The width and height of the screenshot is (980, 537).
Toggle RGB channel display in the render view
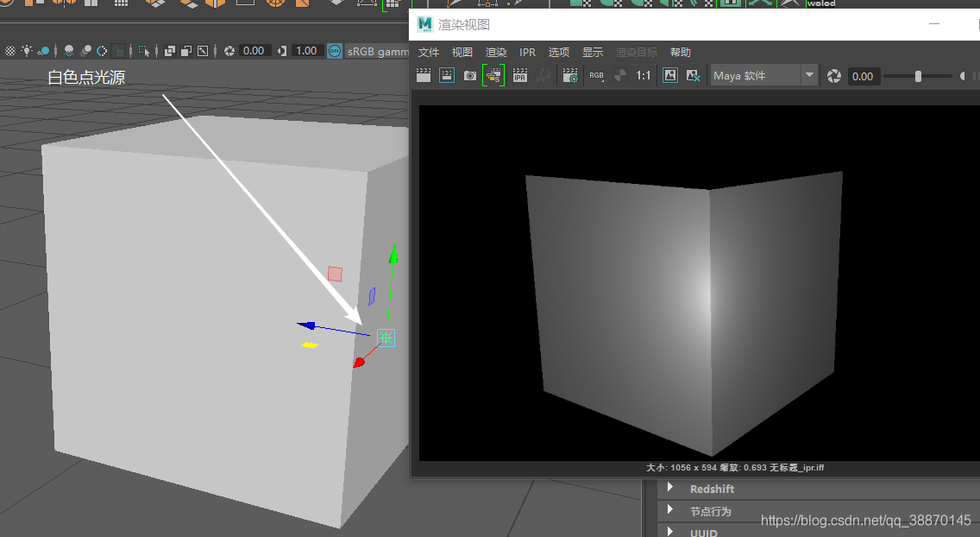[596, 76]
